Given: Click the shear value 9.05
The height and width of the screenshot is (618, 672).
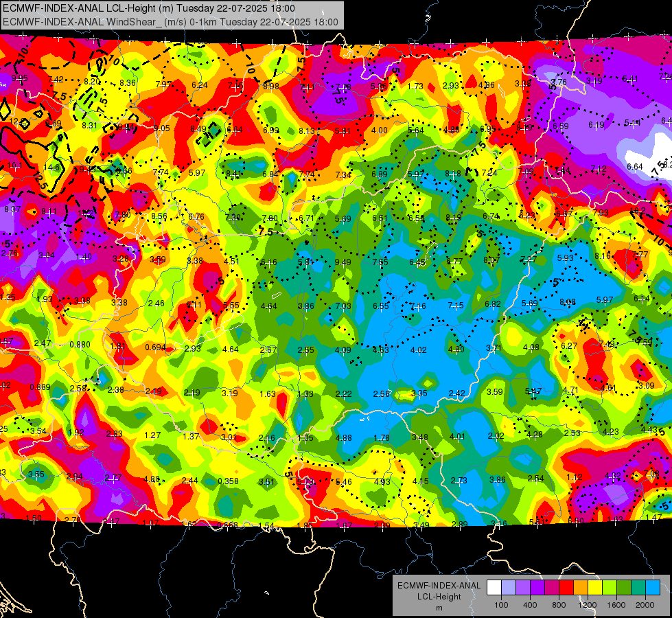Looking at the screenshot, I should pyautogui.click(x=161, y=128).
